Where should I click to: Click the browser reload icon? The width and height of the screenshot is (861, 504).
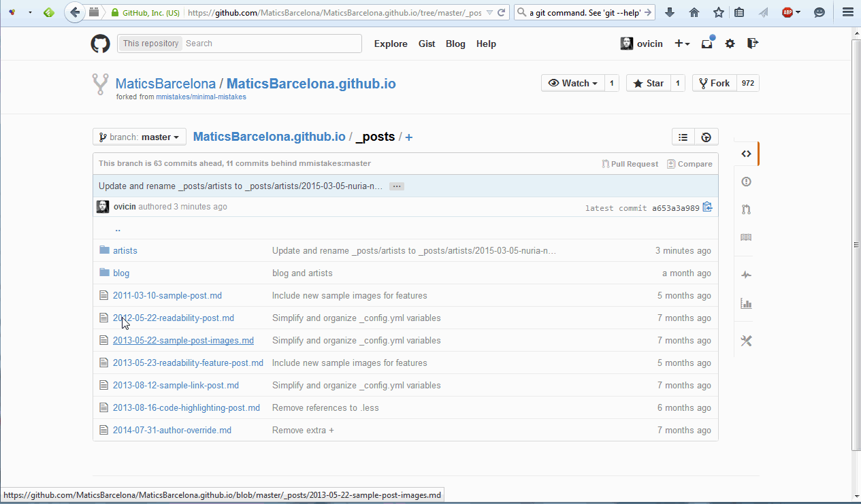[502, 12]
